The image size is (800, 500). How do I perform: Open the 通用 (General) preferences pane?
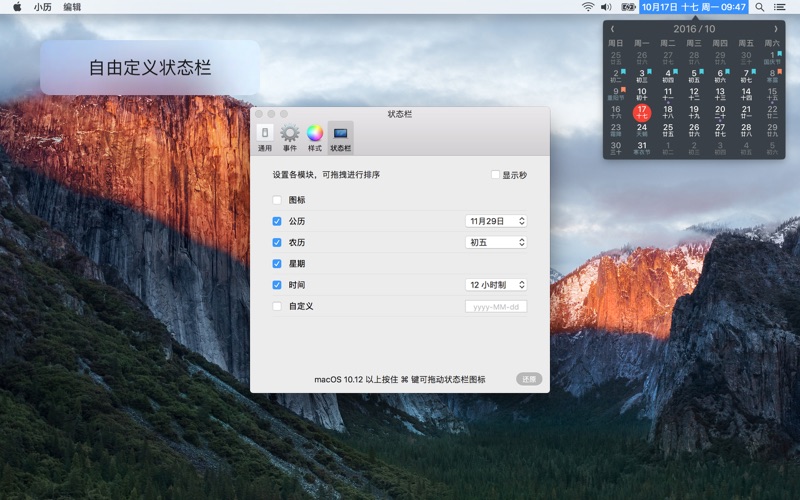coord(265,137)
